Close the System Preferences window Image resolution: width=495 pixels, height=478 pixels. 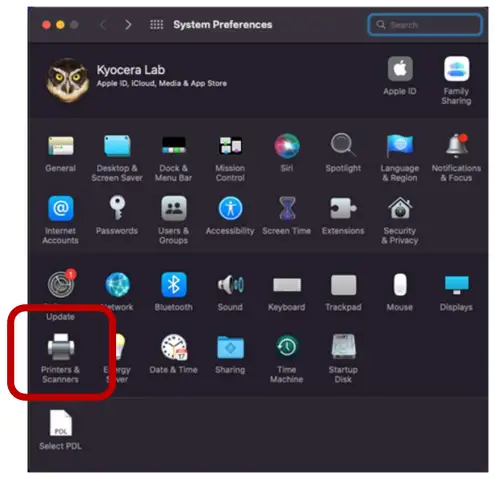(x=46, y=25)
